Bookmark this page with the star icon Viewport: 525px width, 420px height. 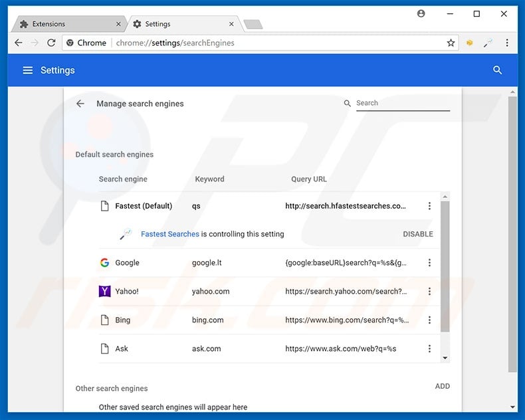tap(451, 43)
